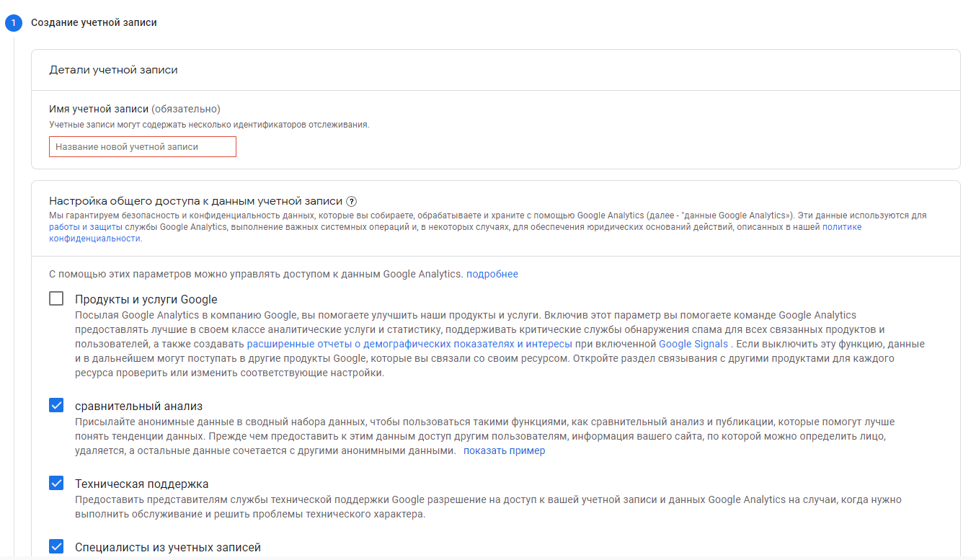
Task: Click the "показать пример" link
Action: coord(504,450)
